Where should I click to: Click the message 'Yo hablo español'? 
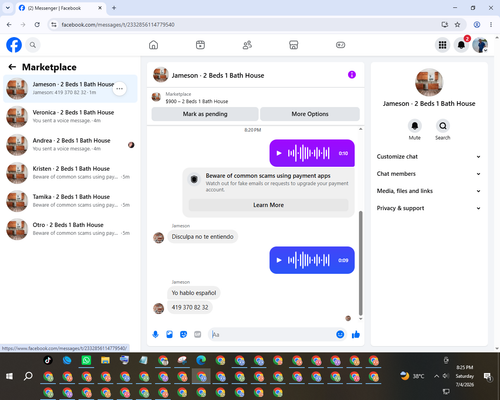(194, 293)
